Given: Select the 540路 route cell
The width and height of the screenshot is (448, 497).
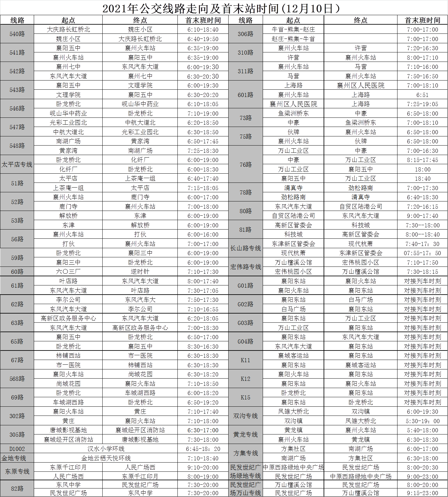Looking at the screenshot, I should 17,34.
